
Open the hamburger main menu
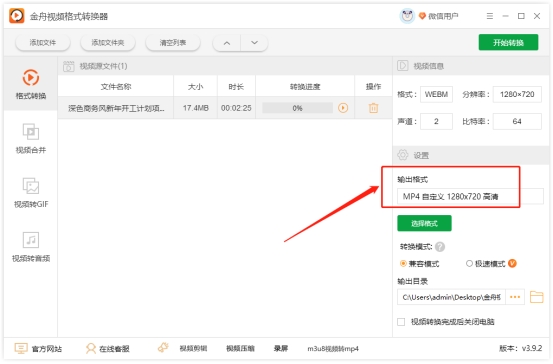(x=490, y=16)
